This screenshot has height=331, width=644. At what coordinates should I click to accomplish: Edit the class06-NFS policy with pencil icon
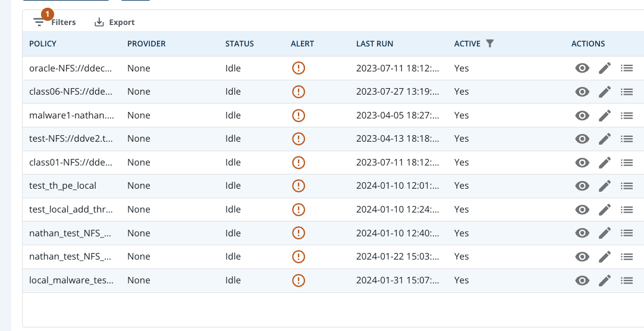point(604,92)
